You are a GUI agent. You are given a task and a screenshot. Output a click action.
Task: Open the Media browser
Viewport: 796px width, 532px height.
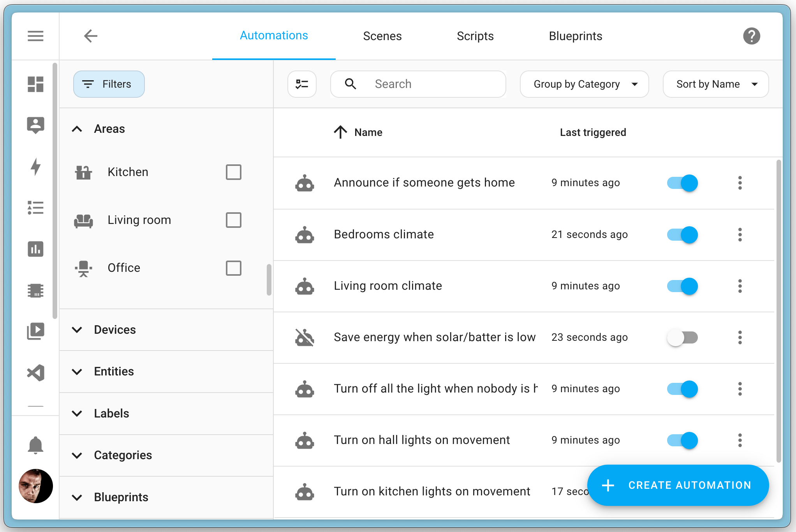point(35,331)
